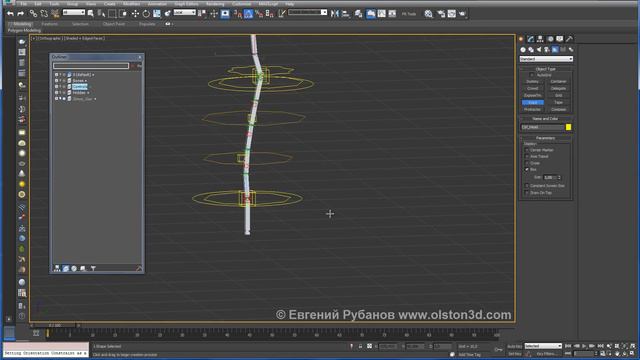640x360 pixels.
Task: Enable Constant Screen Size checkbox
Action: (x=527, y=186)
